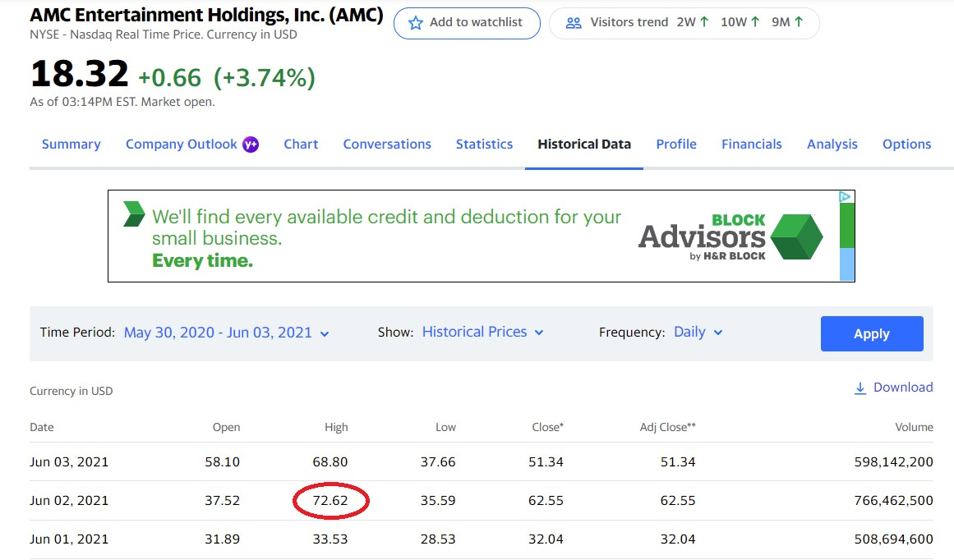Select the Jun 01, 2021 date cell
The width and height of the screenshot is (954, 560).
[x=69, y=539]
